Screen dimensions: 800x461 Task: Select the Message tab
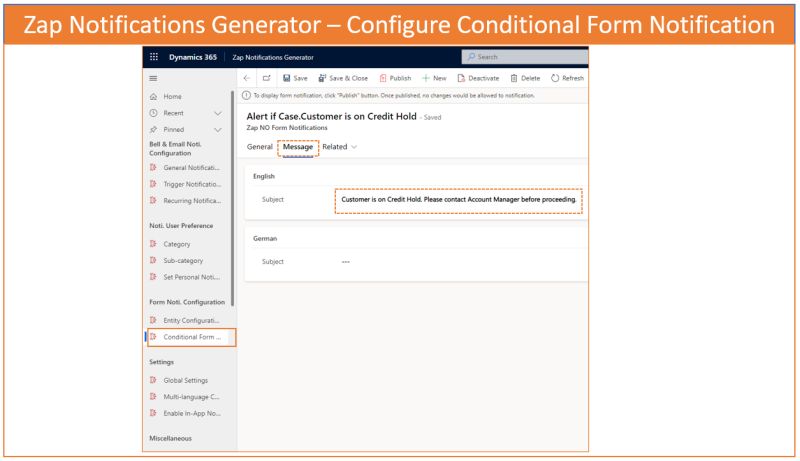[x=298, y=147]
